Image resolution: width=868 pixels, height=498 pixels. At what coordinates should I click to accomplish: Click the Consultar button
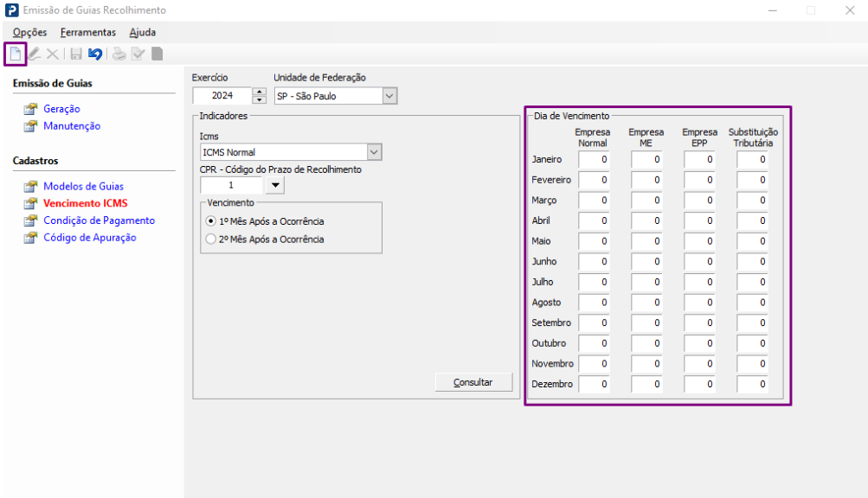click(x=474, y=382)
